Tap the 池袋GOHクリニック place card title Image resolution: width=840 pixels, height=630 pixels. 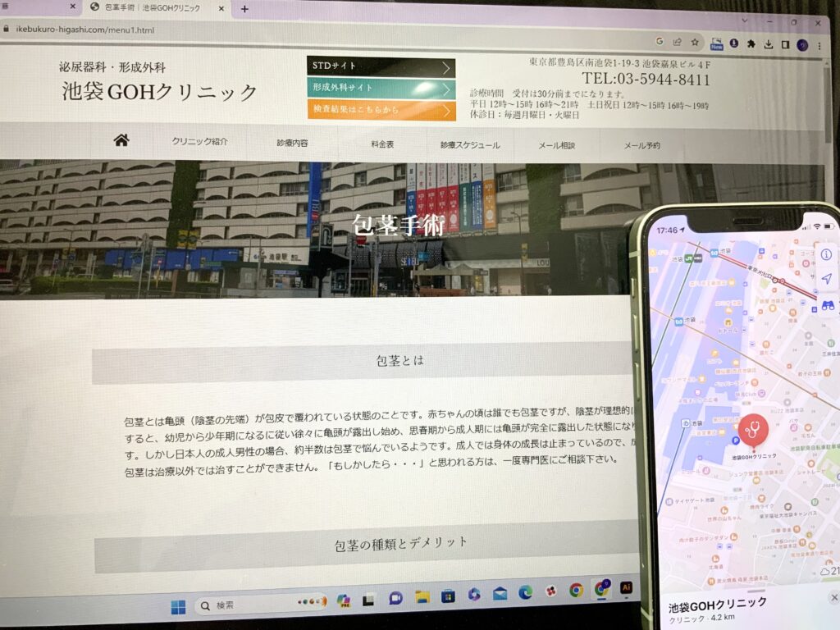click(717, 605)
